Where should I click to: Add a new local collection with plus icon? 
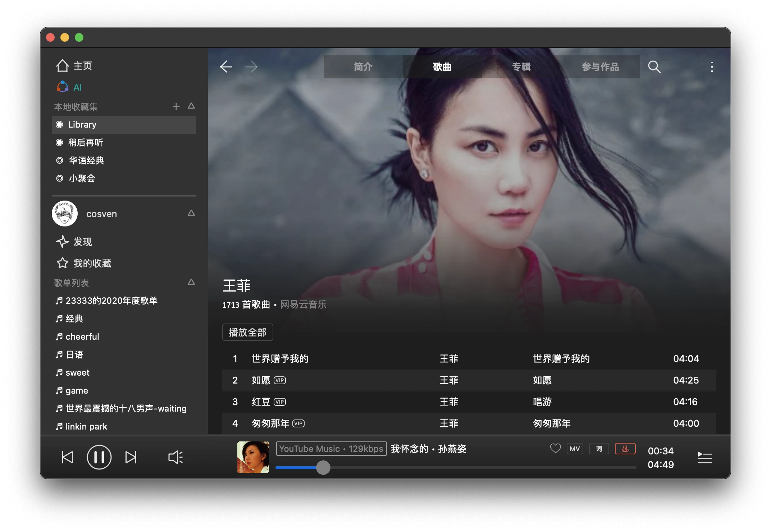tap(176, 106)
